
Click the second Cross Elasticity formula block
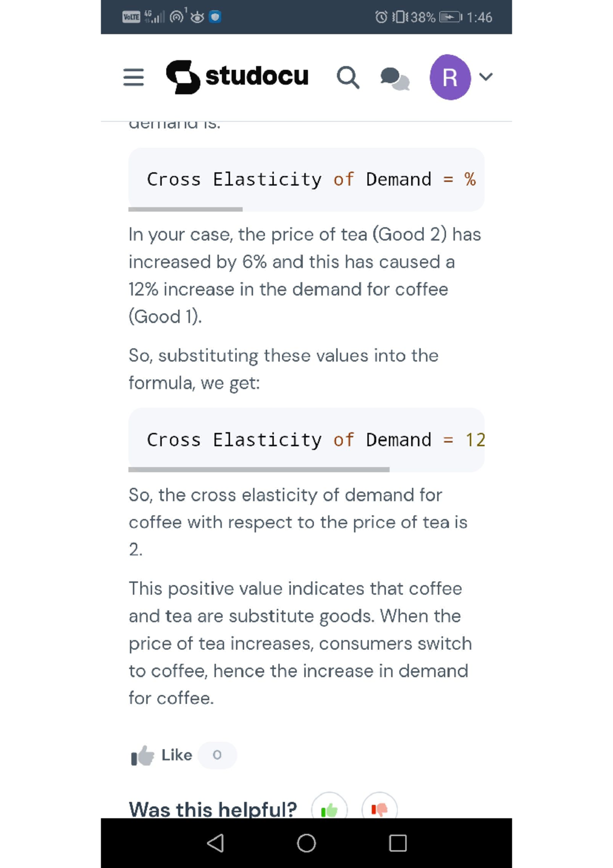point(306,440)
